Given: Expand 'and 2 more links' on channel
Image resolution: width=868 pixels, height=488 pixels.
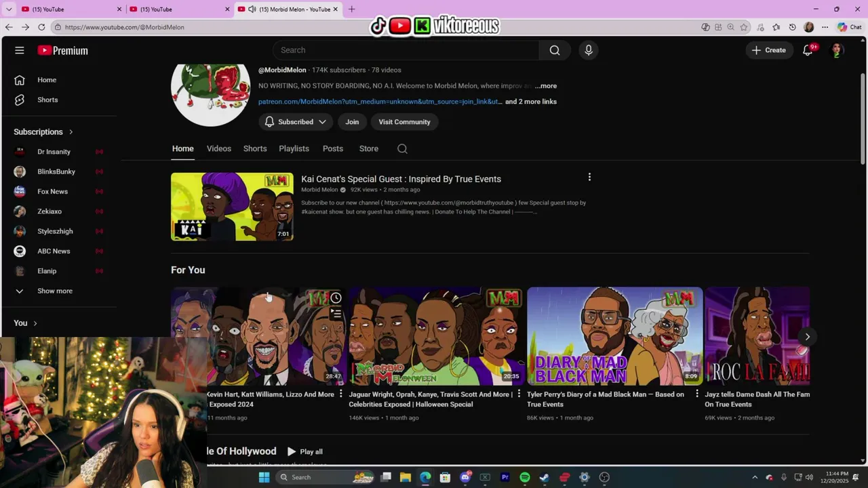Looking at the screenshot, I should tap(531, 102).
